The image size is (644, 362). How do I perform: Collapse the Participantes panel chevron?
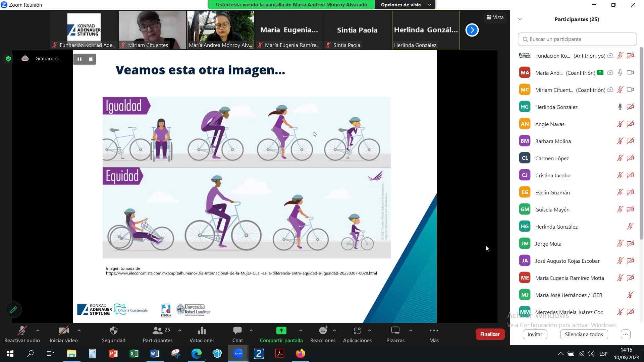[x=520, y=19]
